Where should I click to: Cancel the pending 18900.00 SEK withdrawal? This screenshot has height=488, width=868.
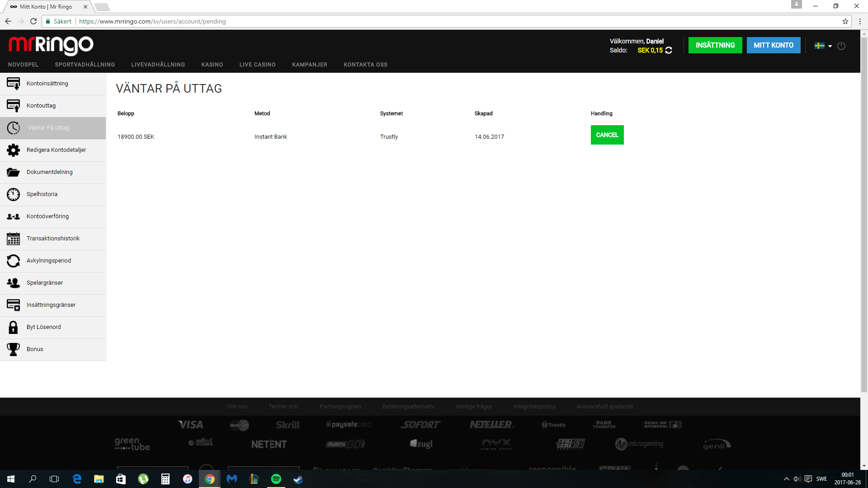(607, 135)
